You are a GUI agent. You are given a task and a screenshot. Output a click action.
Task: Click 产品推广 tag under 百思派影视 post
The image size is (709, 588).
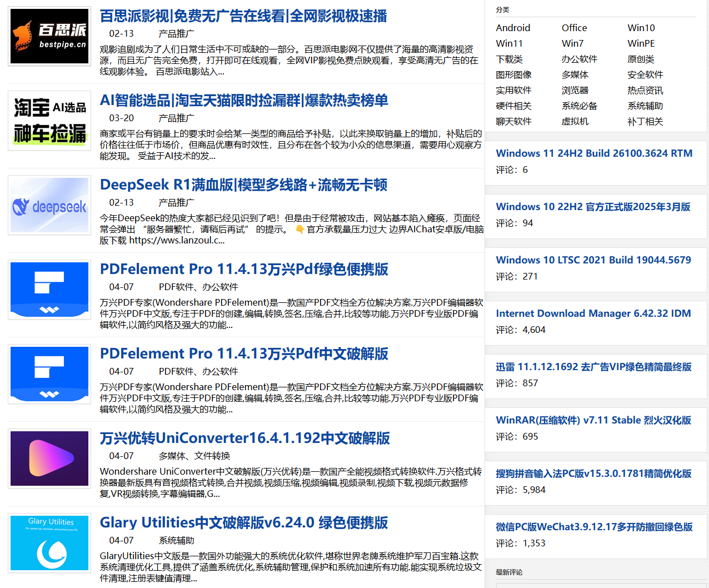pyautogui.click(x=177, y=33)
